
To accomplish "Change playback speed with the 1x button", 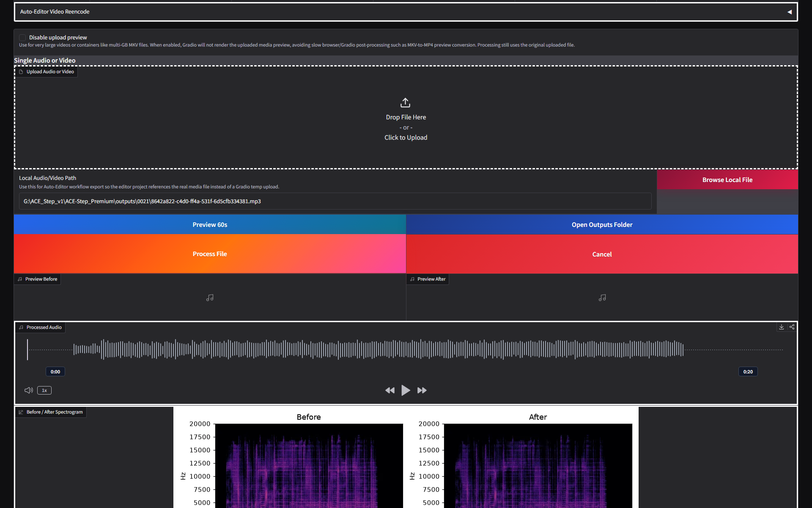I will [x=44, y=390].
